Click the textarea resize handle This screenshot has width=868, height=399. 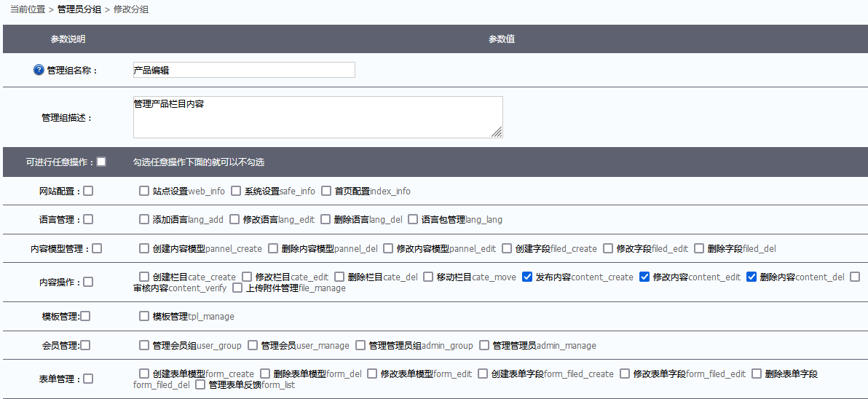[497, 132]
